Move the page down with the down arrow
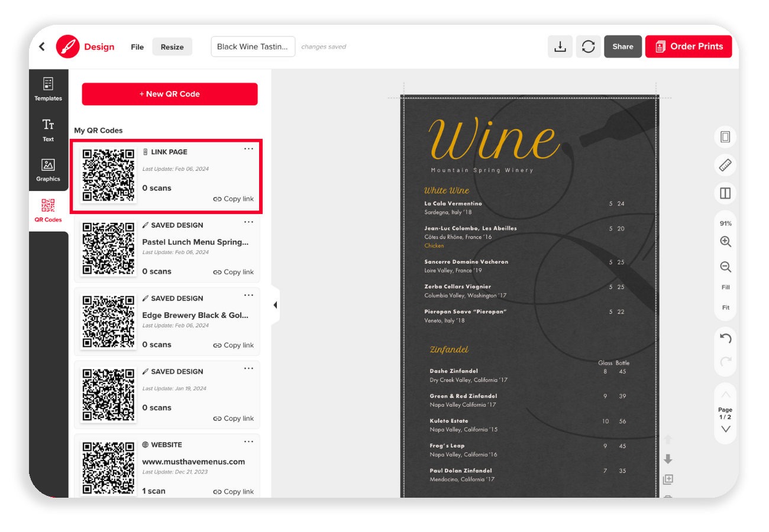 tap(668, 459)
